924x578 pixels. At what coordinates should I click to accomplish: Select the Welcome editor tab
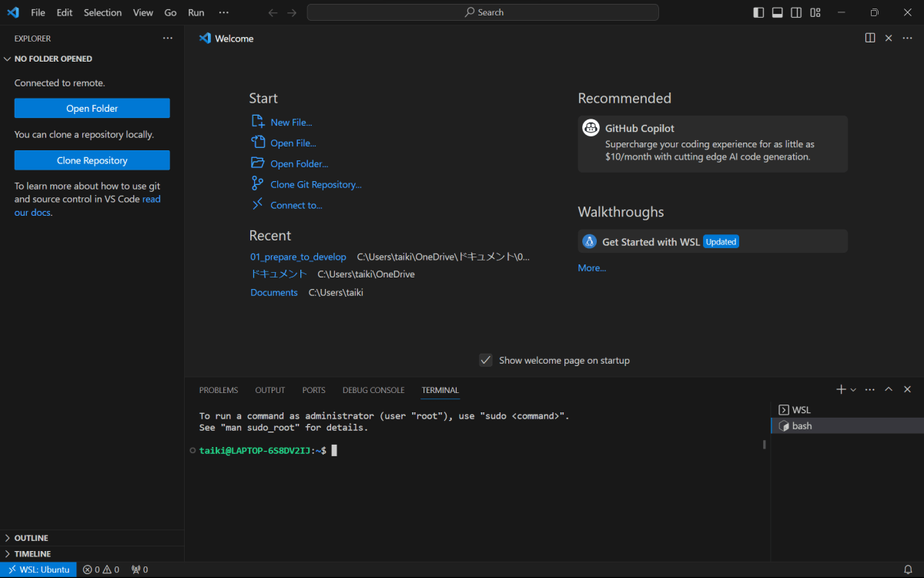tap(226, 39)
